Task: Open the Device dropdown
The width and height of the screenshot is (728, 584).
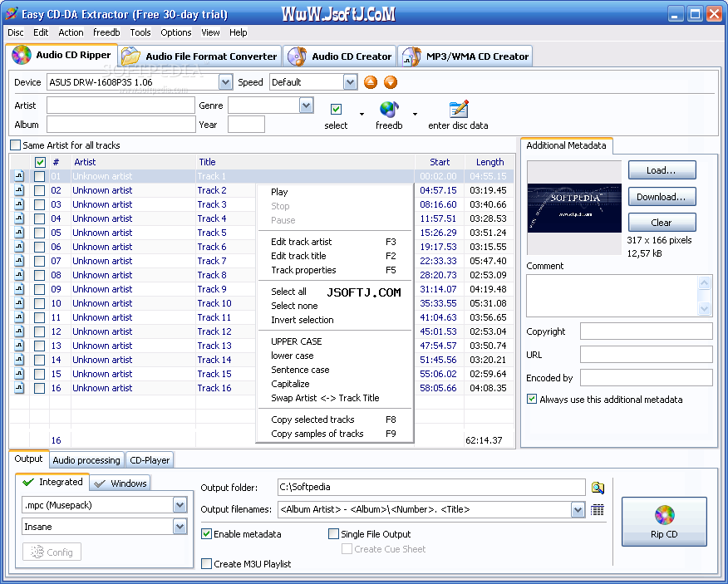Action: [x=225, y=82]
